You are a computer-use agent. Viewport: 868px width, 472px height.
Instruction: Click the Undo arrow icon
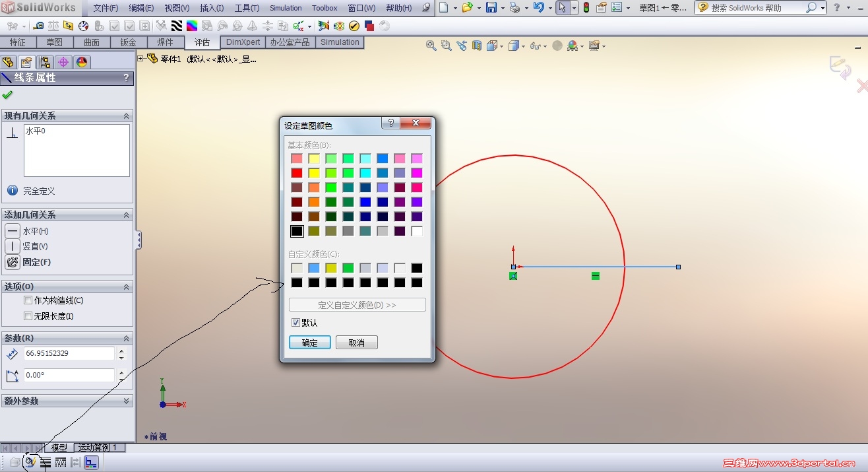[539, 8]
